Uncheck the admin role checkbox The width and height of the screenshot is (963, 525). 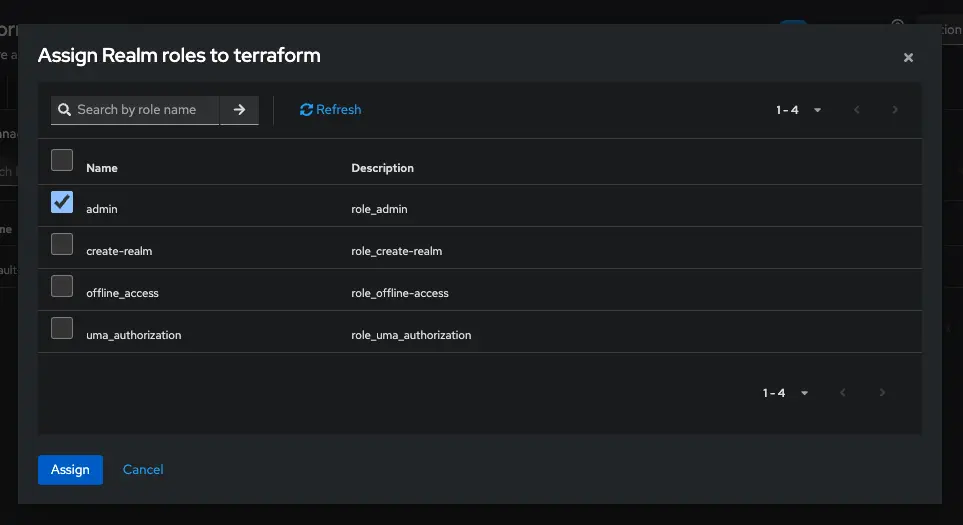coord(62,202)
